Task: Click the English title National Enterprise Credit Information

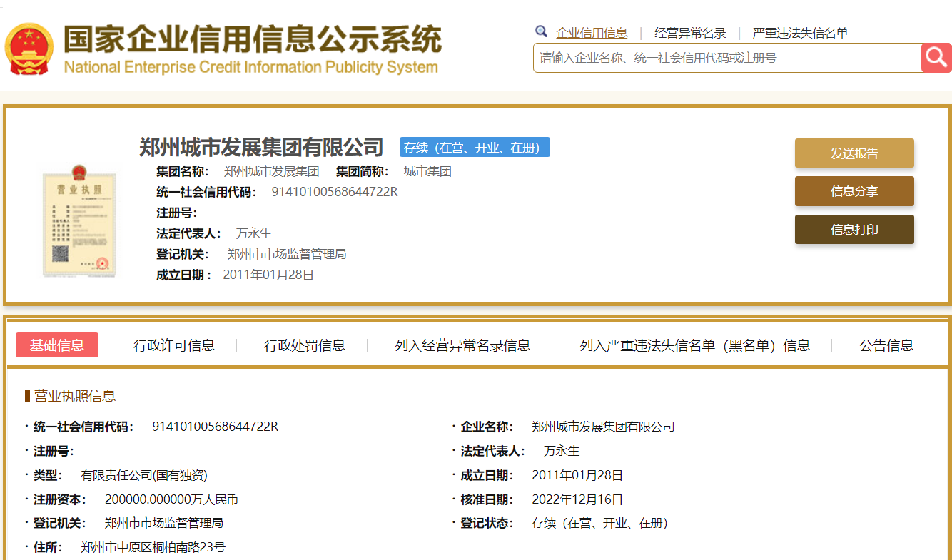Action: tap(250, 68)
